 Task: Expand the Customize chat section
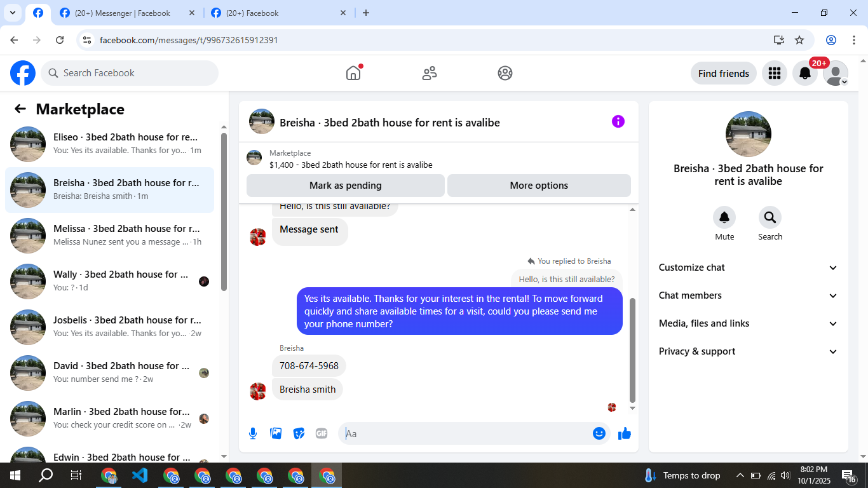coord(749,268)
